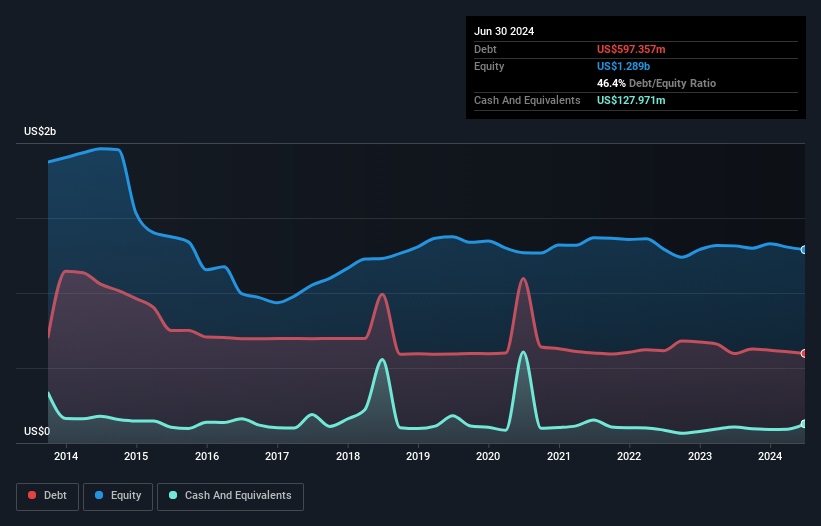Image resolution: width=821 pixels, height=526 pixels.
Task: Toggle the Equity series legend button
Action: point(118,496)
